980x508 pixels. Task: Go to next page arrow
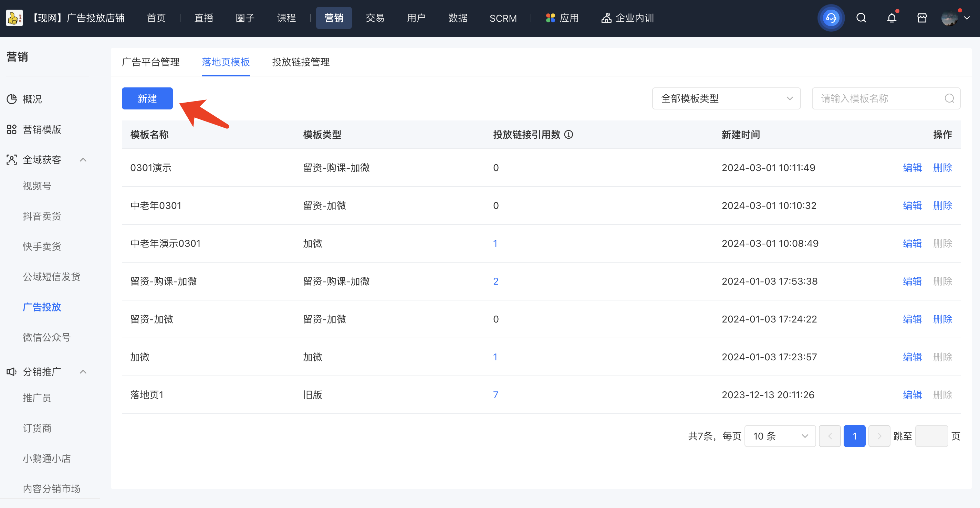point(879,436)
